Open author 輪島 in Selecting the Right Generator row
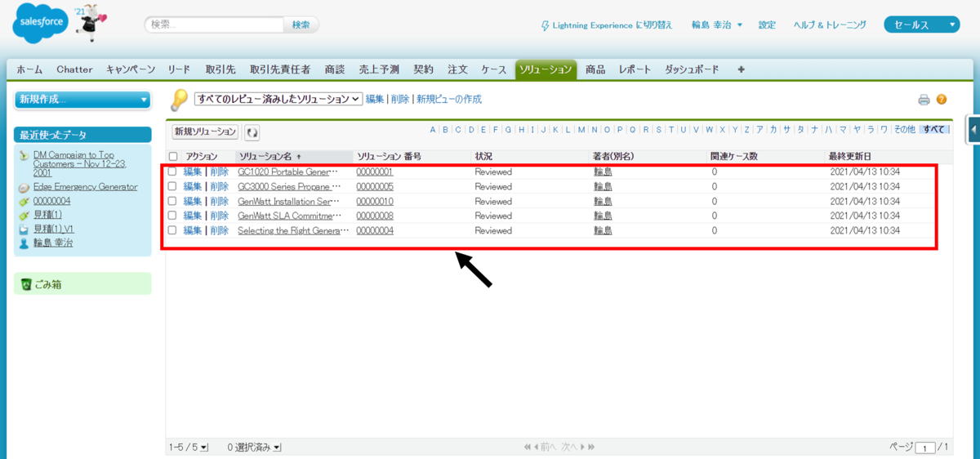 tap(603, 230)
